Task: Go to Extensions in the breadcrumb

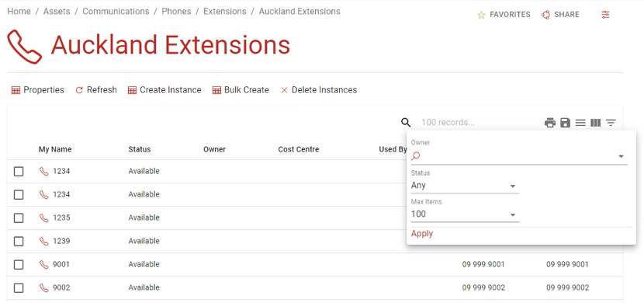Action: pyautogui.click(x=225, y=12)
